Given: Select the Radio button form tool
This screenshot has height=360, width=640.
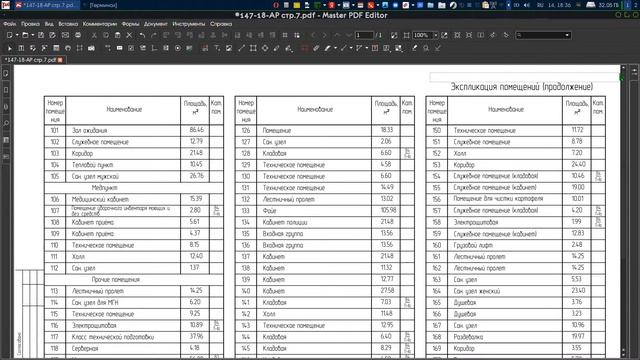Looking at the screenshot, I should tap(178, 48).
